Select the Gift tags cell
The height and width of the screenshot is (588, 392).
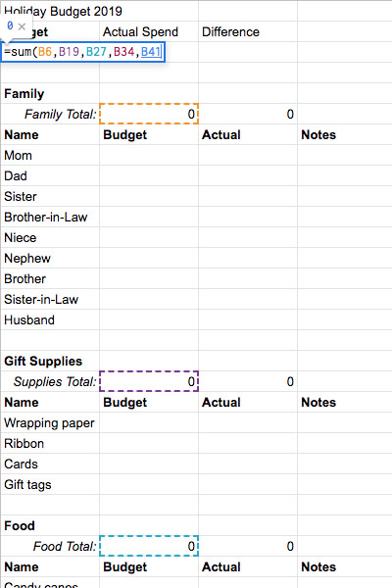pos(50,484)
